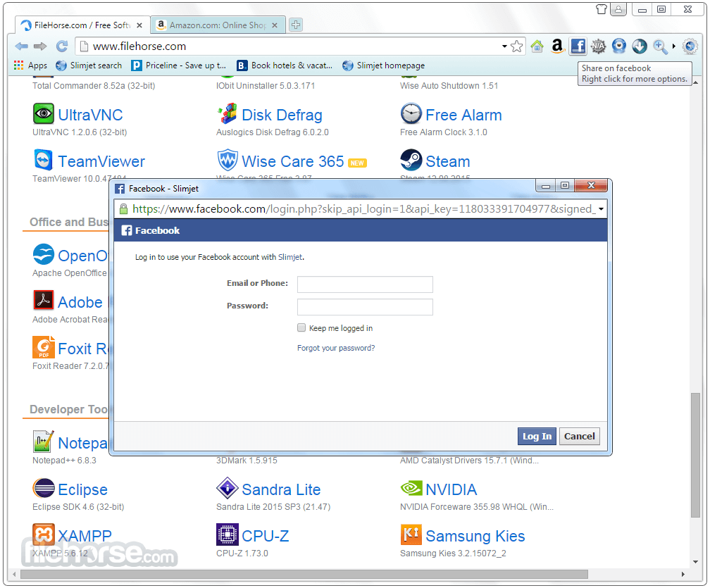Open the Disk Defrag icon
710x588 pixels.
228,113
